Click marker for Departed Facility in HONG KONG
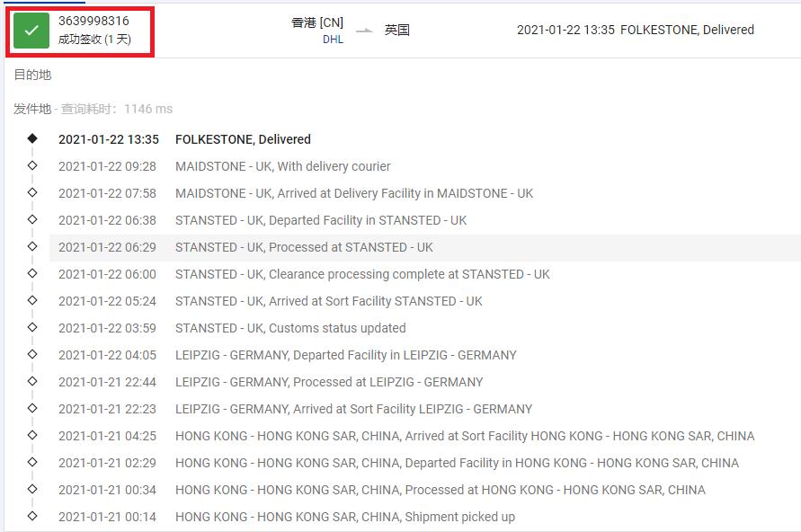Image resolution: width=801 pixels, height=532 pixels. pyautogui.click(x=32, y=462)
